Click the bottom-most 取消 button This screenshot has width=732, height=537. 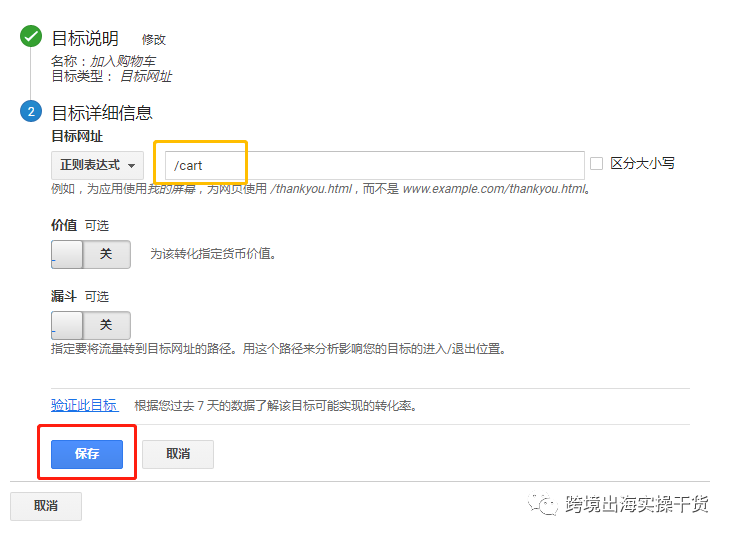coord(46,506)
